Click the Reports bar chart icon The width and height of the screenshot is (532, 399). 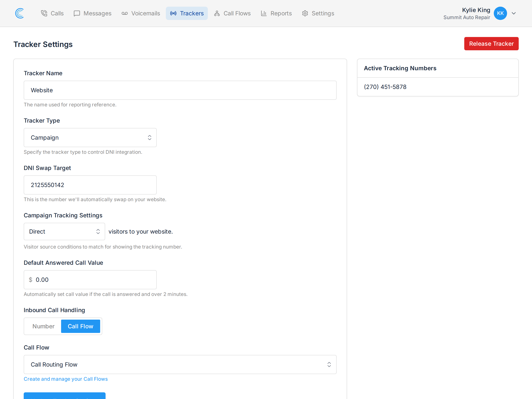pyautogui.click(x=264, y=13)
